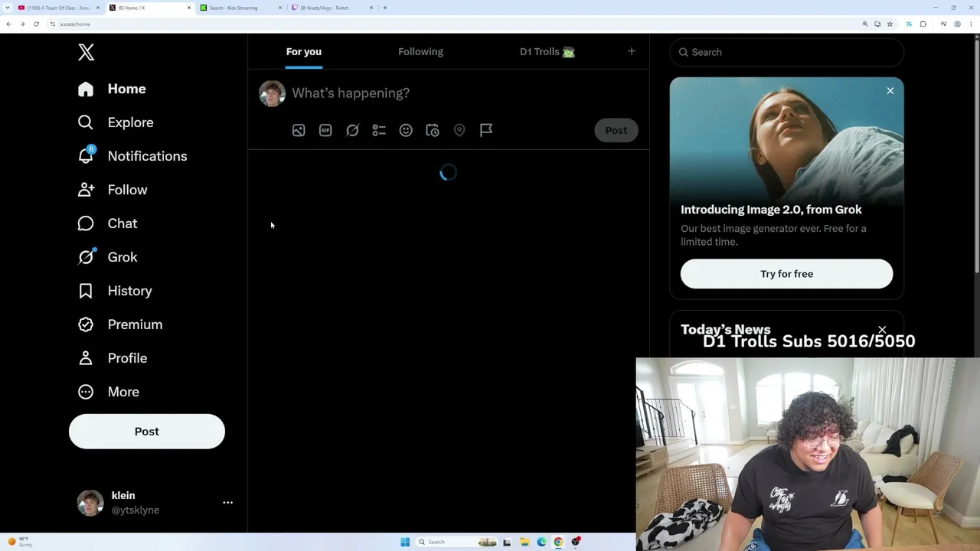Go to Home in the sidebar

(112, 89)
